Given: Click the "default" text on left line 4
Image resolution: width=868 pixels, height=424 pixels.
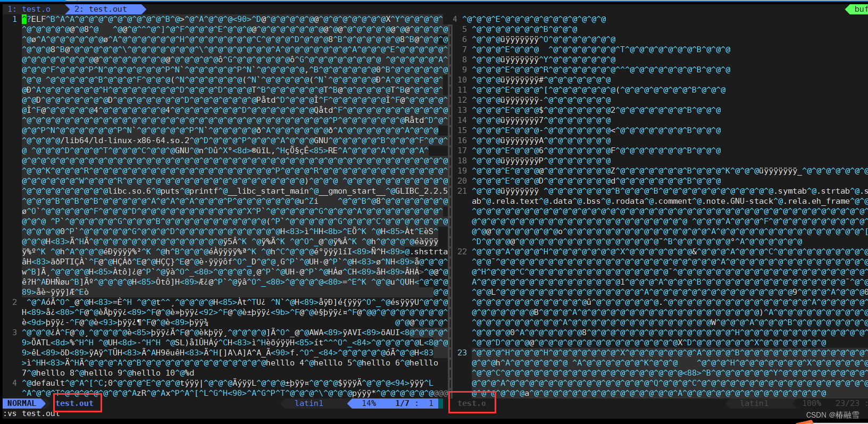Looking at the screenshot, I should click(x=48, y=383).
